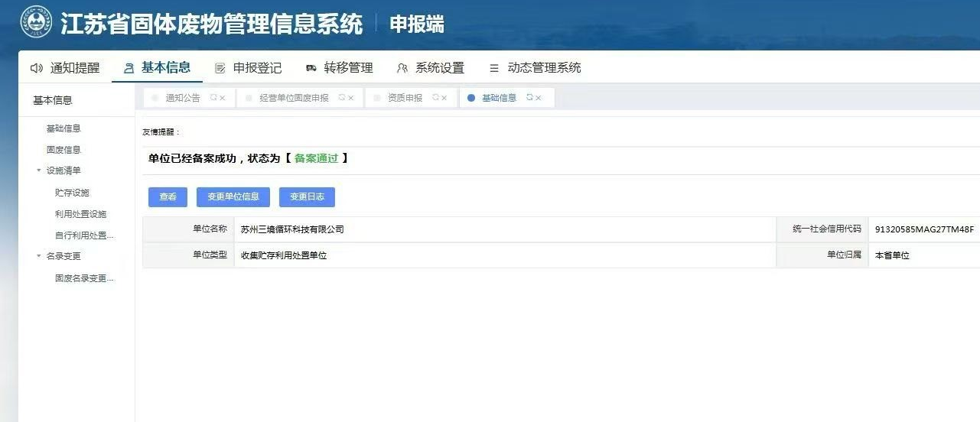
Task: Click the form icon beside 申报登记
Action: [220, 68]
